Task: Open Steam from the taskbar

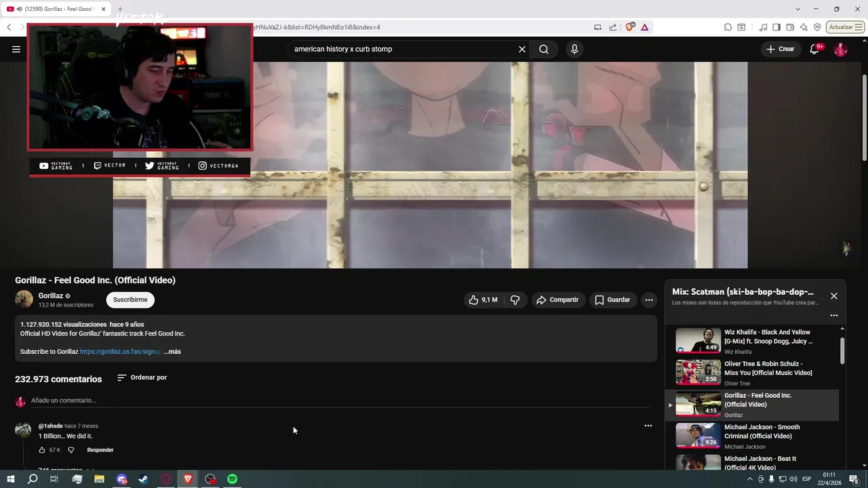Action: coord(144,479)
